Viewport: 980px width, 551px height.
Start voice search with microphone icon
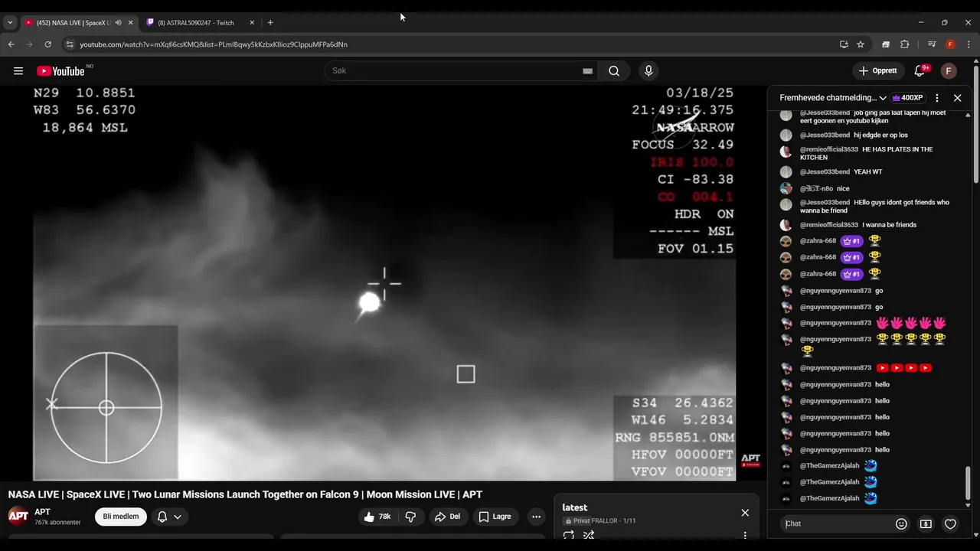coord(648,71)
